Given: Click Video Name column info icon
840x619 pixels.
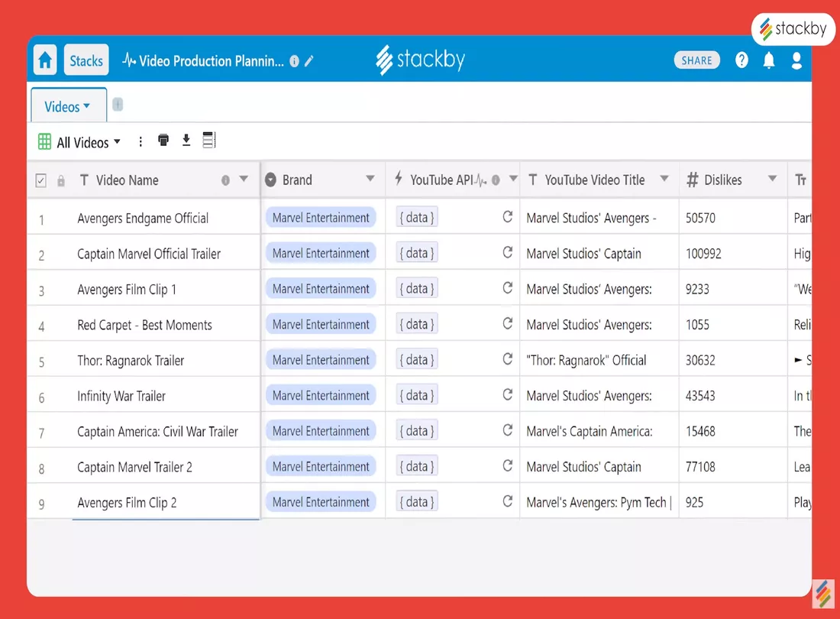Looking at the screenshot, I should pyautogui.click(x=225, y=180).
